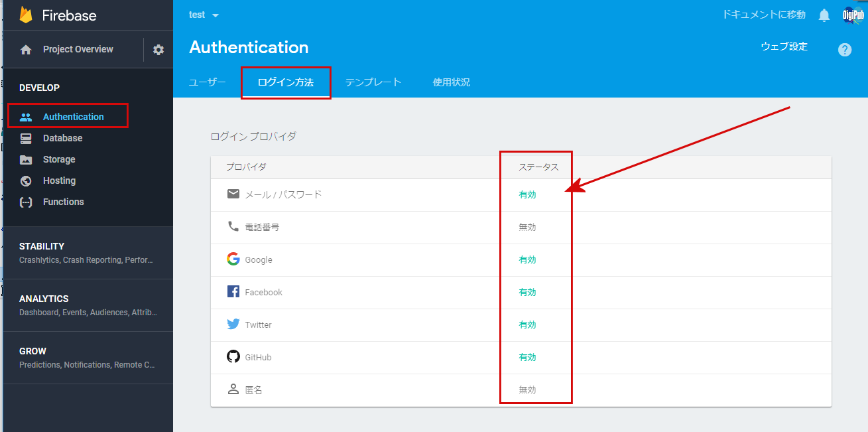868x432 pixels.
Task: Expand the STABILITY section
Action: click(x=88, y=253)
